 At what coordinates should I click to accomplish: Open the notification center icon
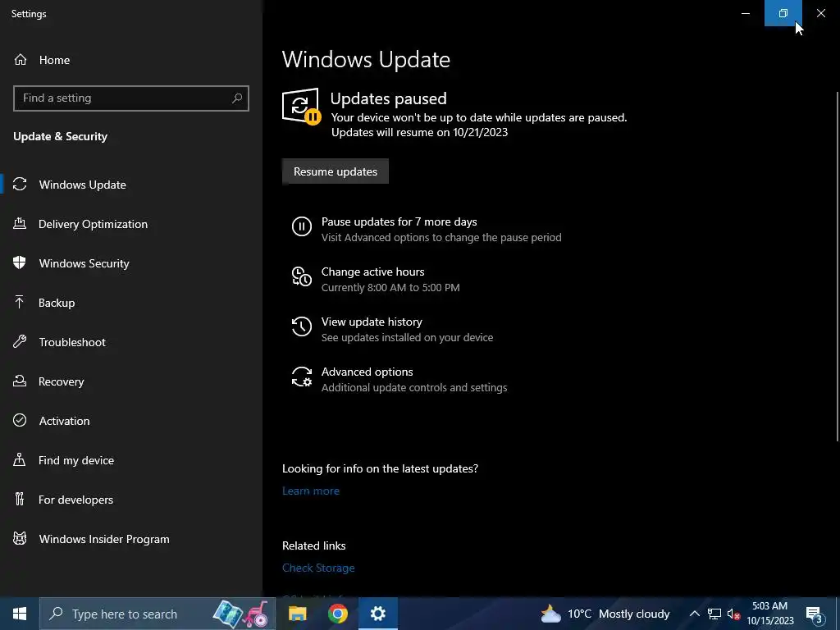815,614
